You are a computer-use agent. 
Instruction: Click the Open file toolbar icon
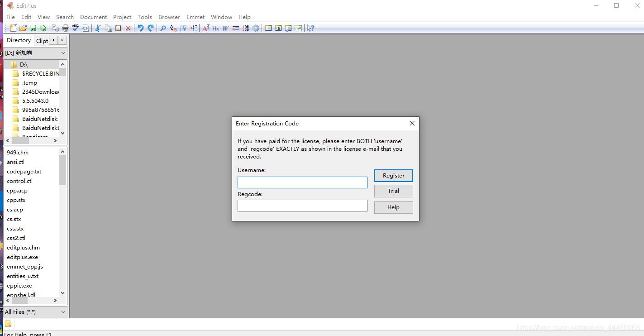tap(23, 28)
